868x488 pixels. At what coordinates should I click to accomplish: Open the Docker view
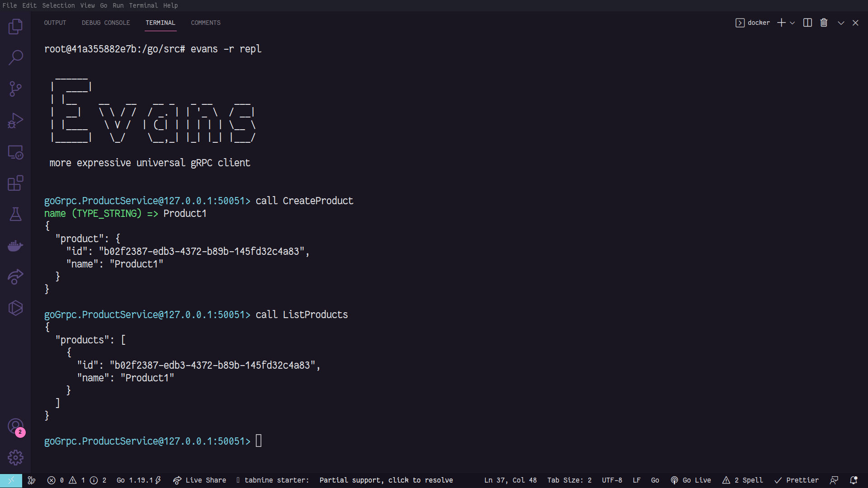pyautogui.click(x=15, y=246)
